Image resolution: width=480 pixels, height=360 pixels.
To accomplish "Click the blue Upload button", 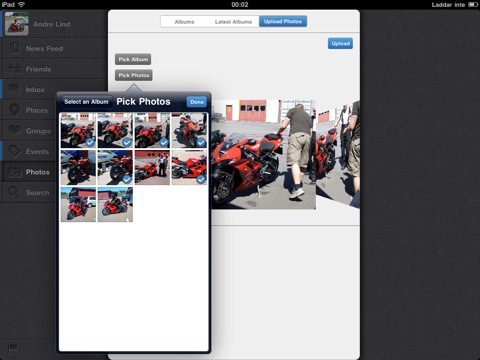I will pos(340,43).
